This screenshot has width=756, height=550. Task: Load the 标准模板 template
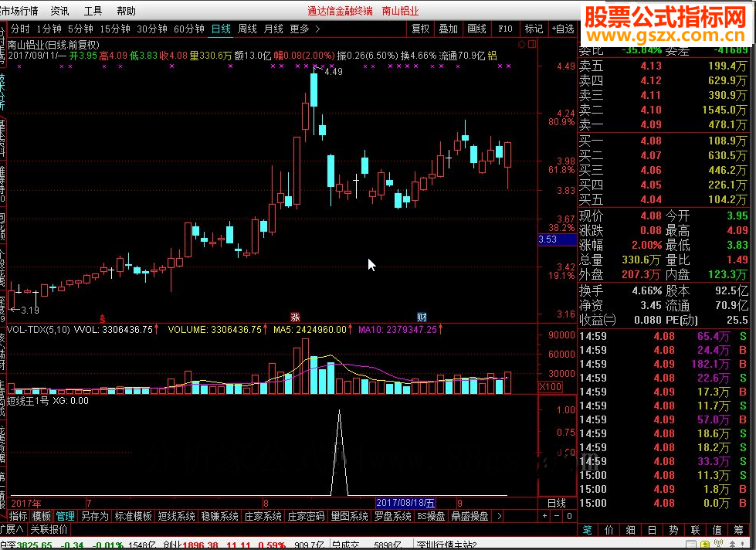click(x=133, y=516)
